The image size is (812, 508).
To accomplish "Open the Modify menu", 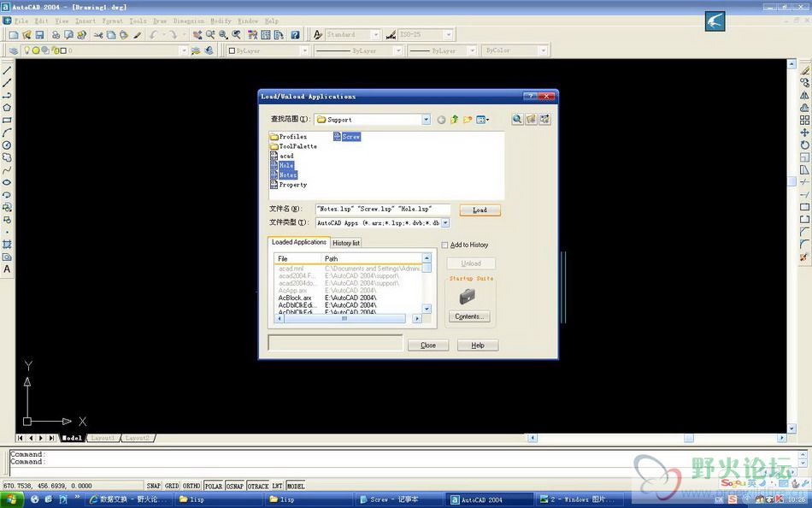I will (x=221, y=21).
